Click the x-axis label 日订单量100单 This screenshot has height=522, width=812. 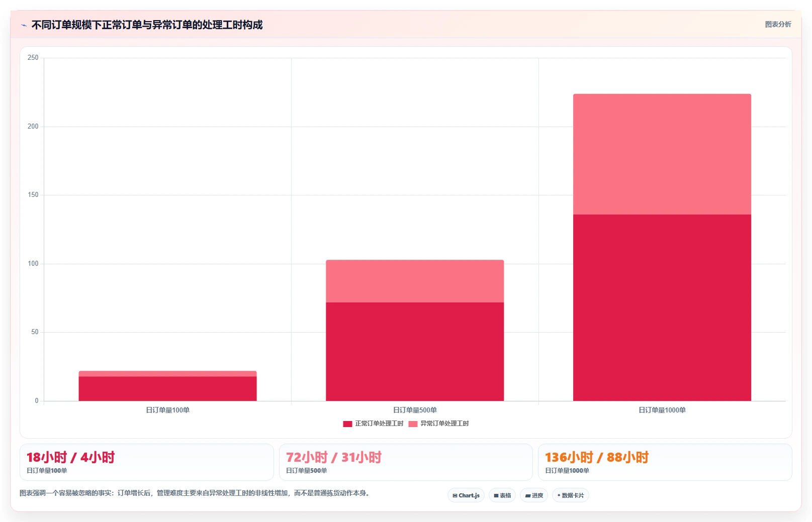click(167, 410)
